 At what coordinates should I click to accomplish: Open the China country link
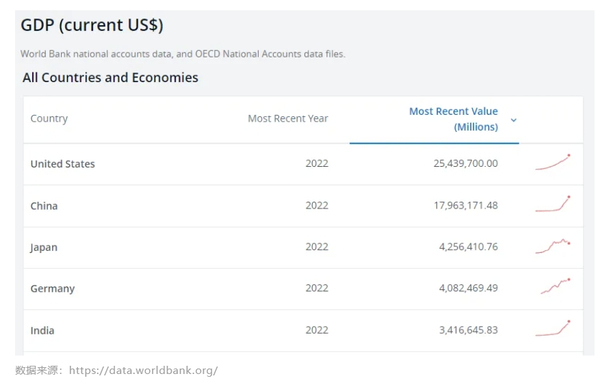point(44,206)
